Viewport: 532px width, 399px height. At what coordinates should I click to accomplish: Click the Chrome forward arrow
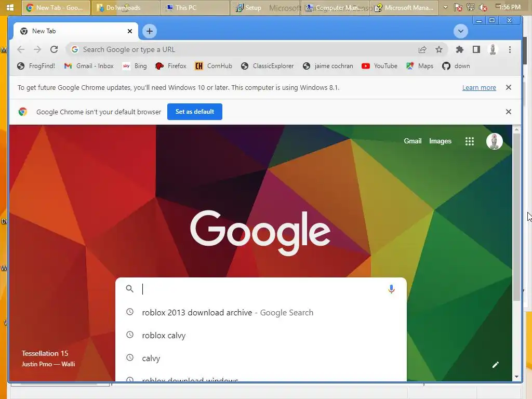37,49
